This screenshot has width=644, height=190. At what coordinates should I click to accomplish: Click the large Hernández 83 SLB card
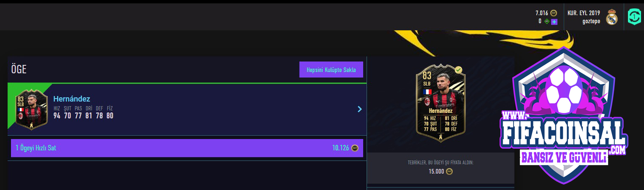click(x=440, y=103)
